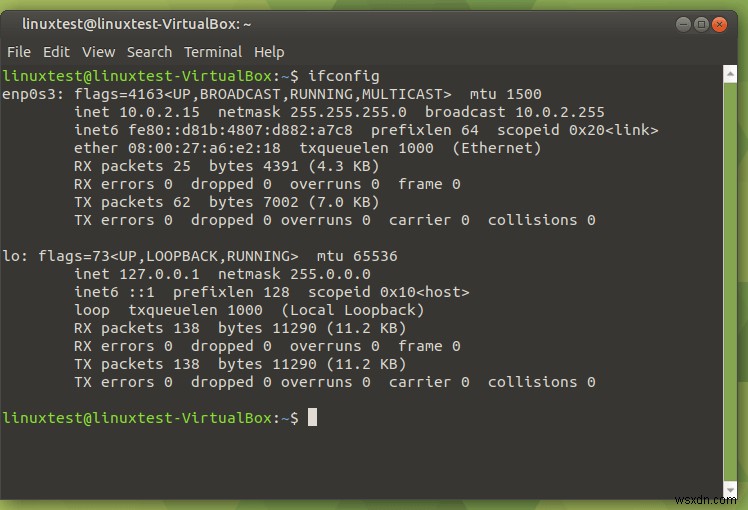The width and height of the screenshot is (748, 510).
Task: Open the File menu
Action: tap(19, 52)
